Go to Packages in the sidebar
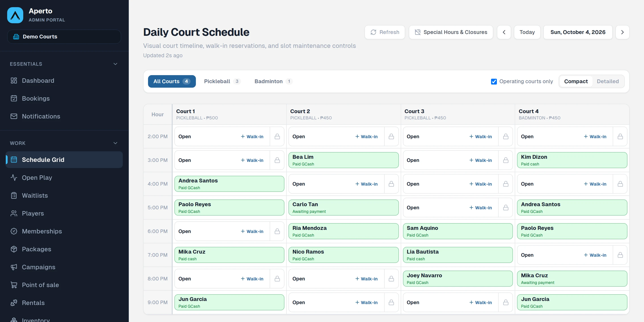Image resolution: width=644 pixels, height=322 pixels. pos(64,249)
